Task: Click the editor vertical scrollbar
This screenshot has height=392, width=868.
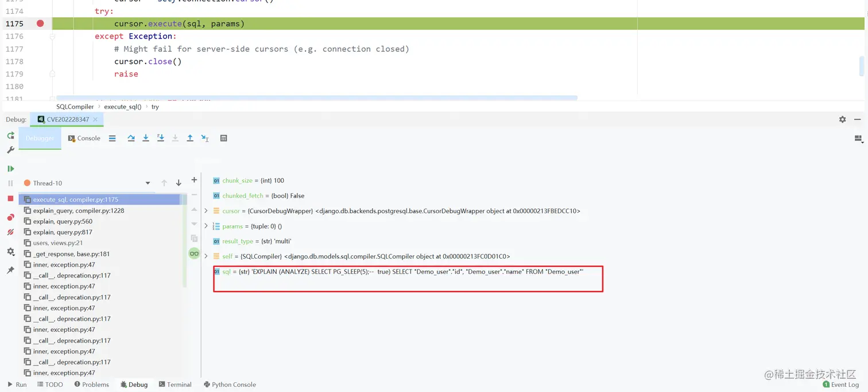Action: (862, 66)
